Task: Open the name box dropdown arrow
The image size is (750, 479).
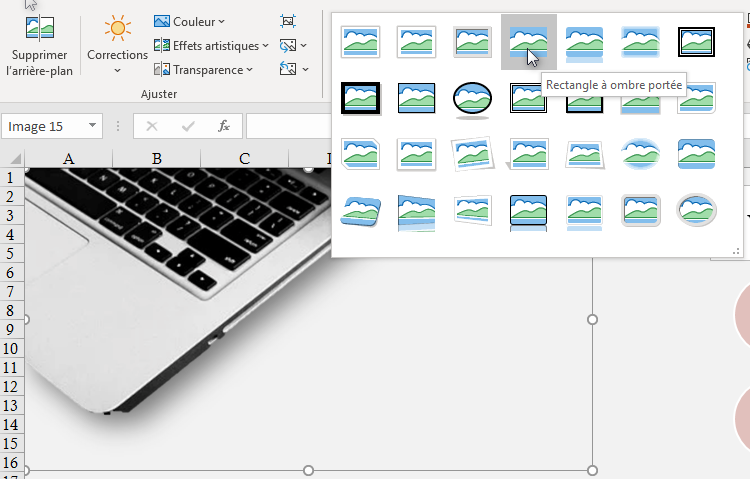Action: pyautogui.click(x=92, y=125)
